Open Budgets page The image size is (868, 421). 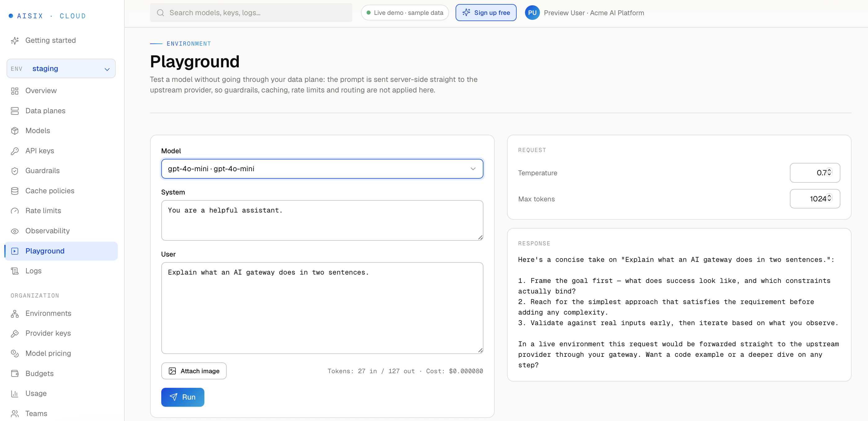[x=61, y=374]
